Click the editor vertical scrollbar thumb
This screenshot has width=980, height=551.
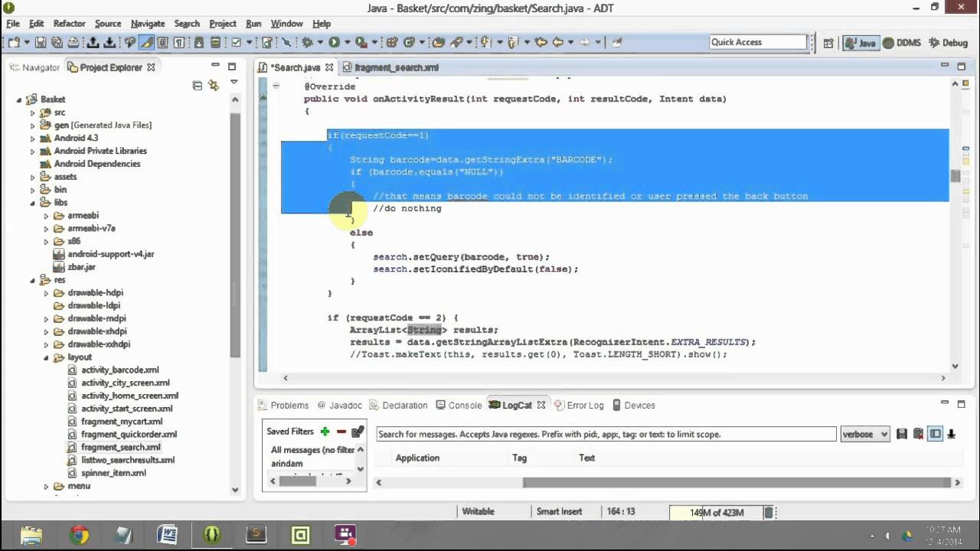click(x=955, y=176)
